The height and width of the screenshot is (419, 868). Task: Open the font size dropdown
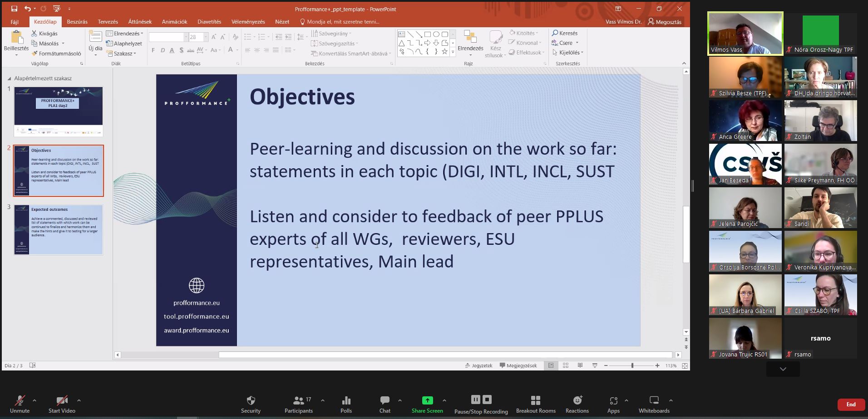[206, 37]
